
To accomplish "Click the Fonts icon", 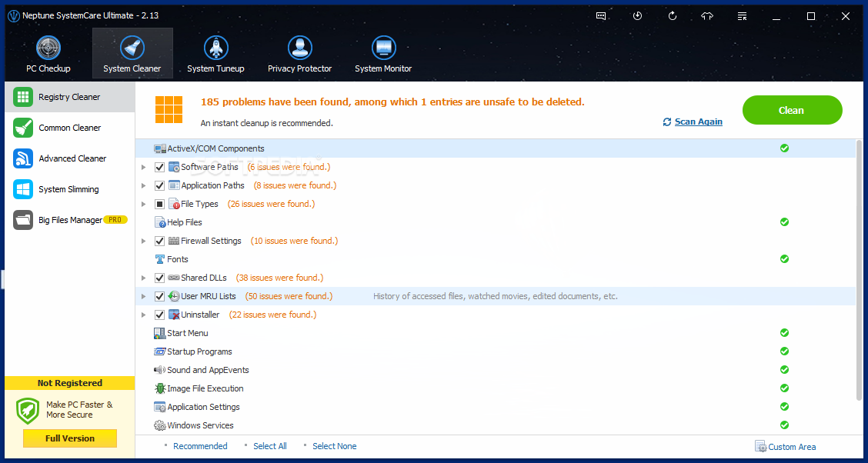I will coord(160,259).
